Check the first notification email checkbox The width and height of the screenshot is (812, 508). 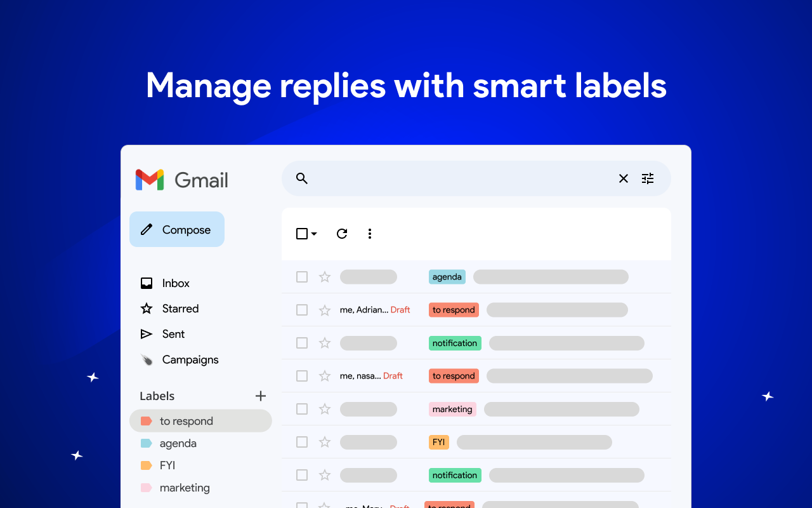tap(302, 343)
